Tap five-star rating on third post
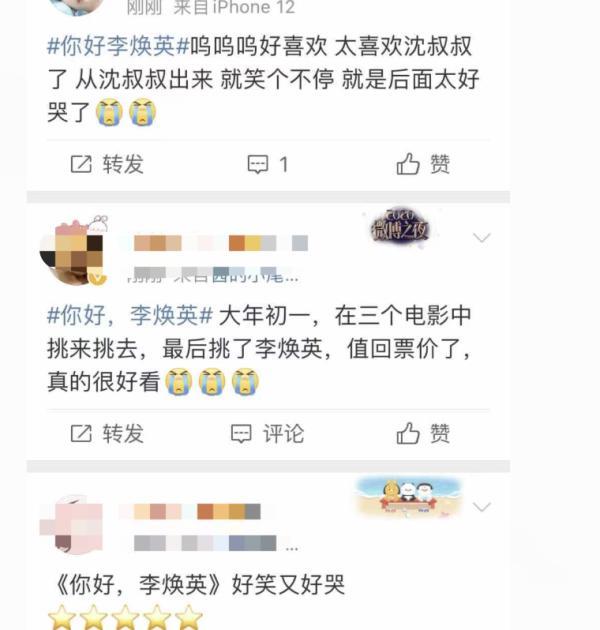Screen dimensions: 600x630 click(125, 617)
